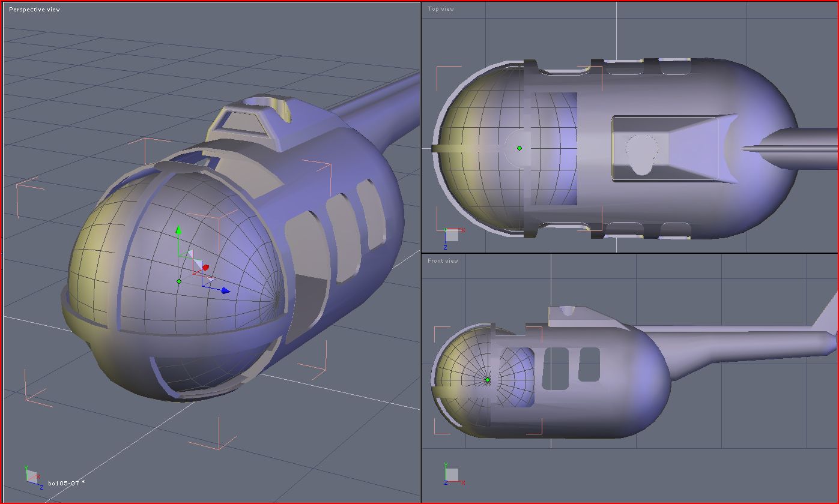Click the Front view label
Screen dimensions: 839x504
pyautogui.click(x=443, y=261)
